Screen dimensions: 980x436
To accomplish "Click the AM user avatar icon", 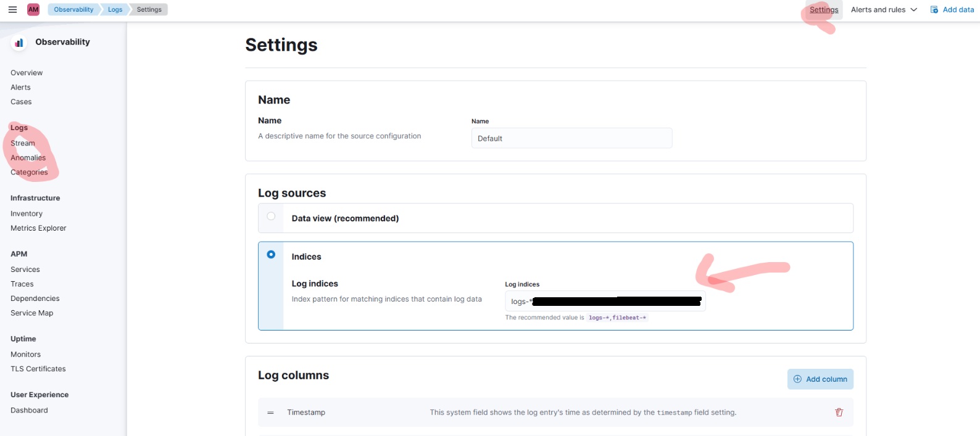I will pos(33,9).
